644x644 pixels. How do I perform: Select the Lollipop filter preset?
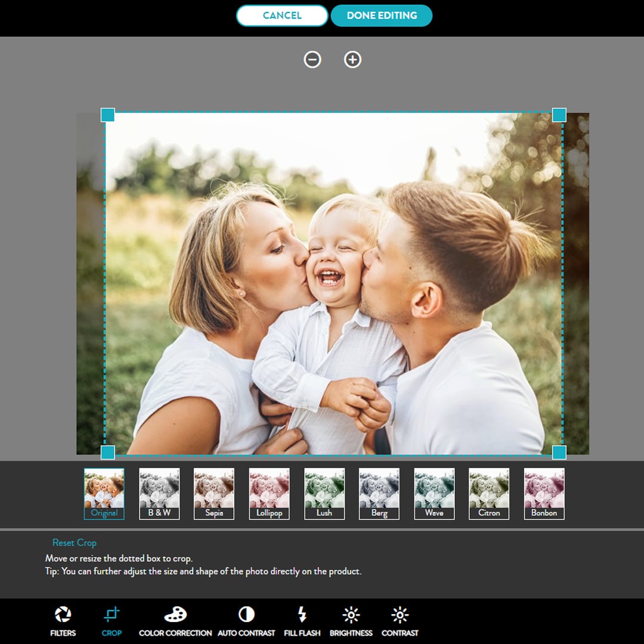[268, 494]
